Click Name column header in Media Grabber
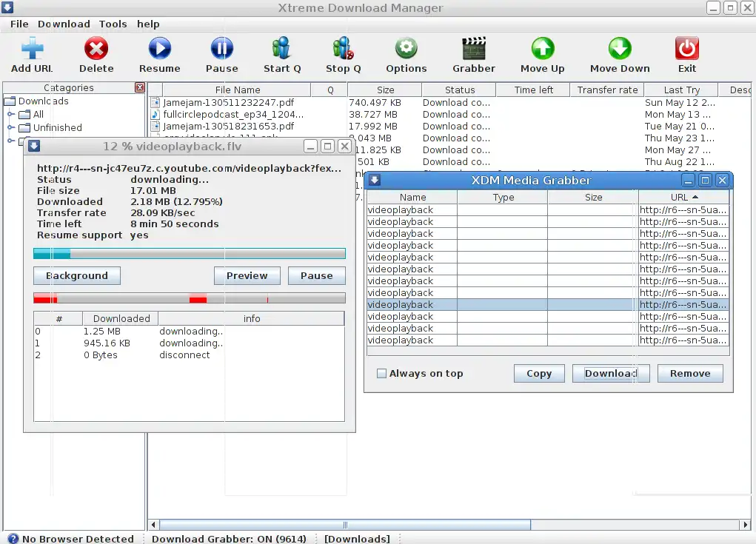Image resolution: width=756 pixels, height=544 pixels. 412,197
